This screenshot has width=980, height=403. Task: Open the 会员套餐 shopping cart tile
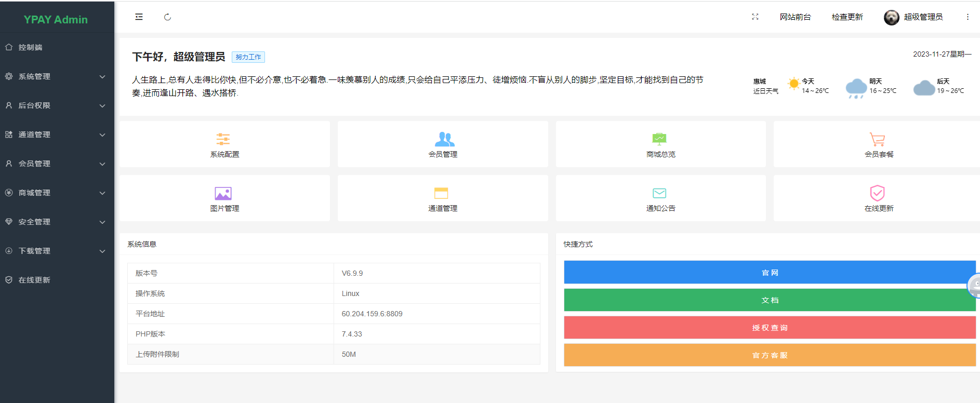tap(878, 139)
